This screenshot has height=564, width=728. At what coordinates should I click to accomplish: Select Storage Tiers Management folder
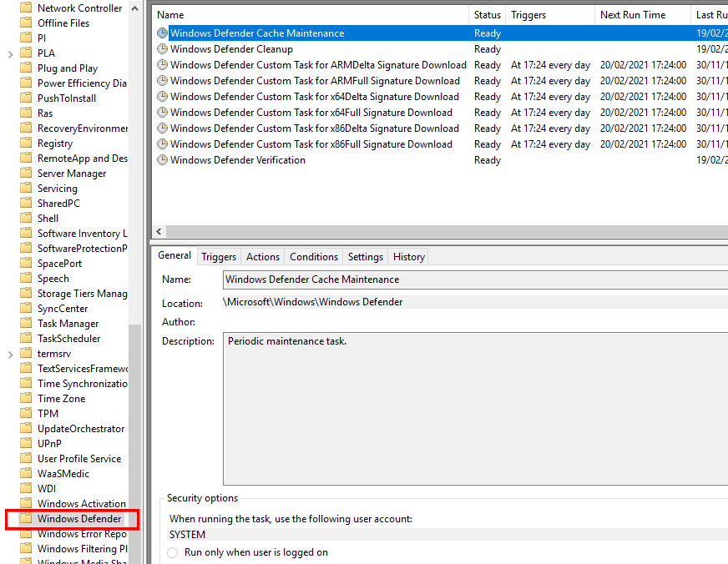click(82, 294)
